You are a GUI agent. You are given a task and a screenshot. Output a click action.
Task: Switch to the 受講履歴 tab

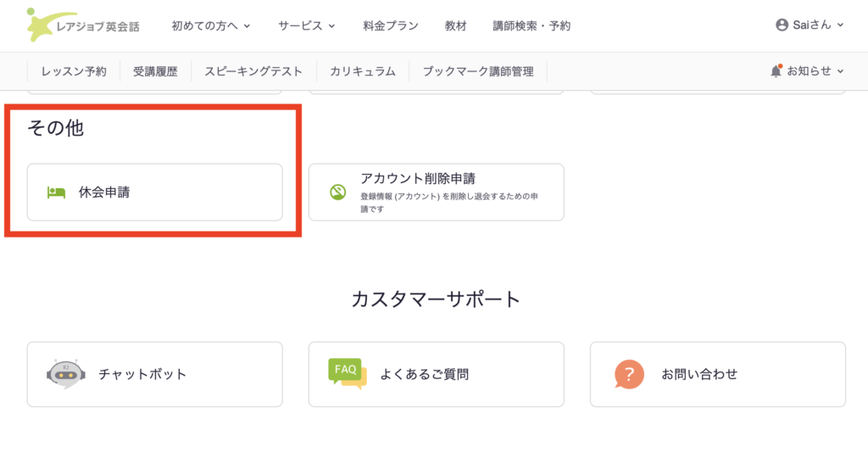point(155,71)
